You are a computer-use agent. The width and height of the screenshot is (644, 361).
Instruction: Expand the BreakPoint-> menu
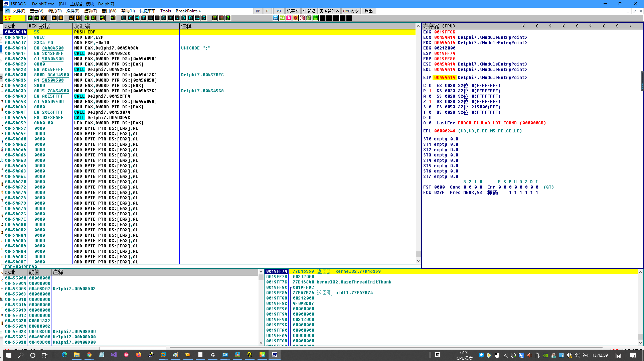[x=188, y=11]
